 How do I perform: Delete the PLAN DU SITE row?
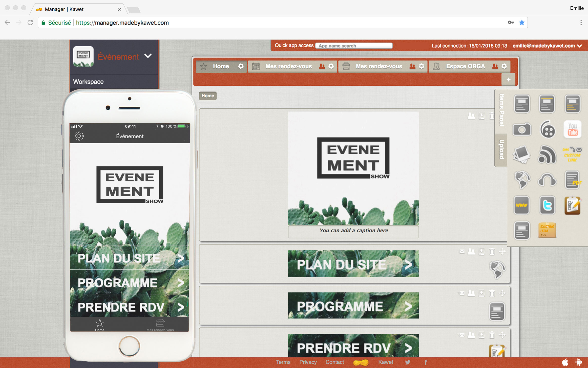pos(492,251)
